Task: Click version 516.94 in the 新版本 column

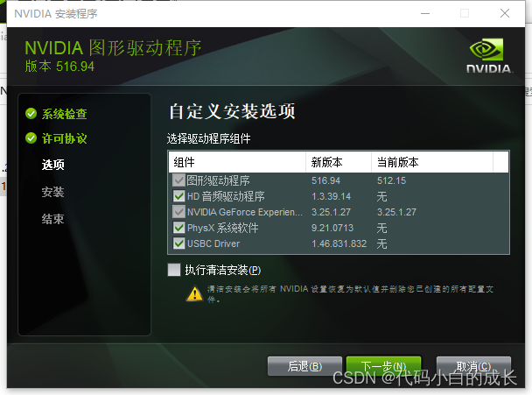Action: (325, 180)
